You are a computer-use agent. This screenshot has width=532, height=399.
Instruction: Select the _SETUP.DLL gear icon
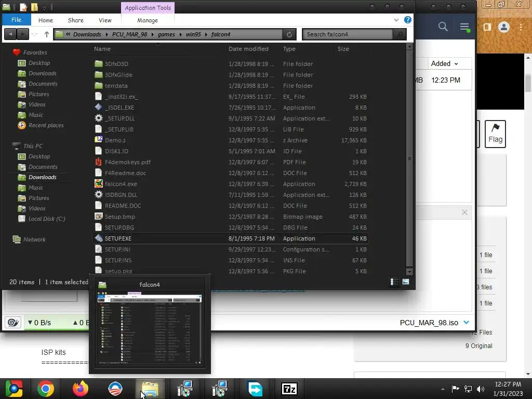click(x=98, y=118)
